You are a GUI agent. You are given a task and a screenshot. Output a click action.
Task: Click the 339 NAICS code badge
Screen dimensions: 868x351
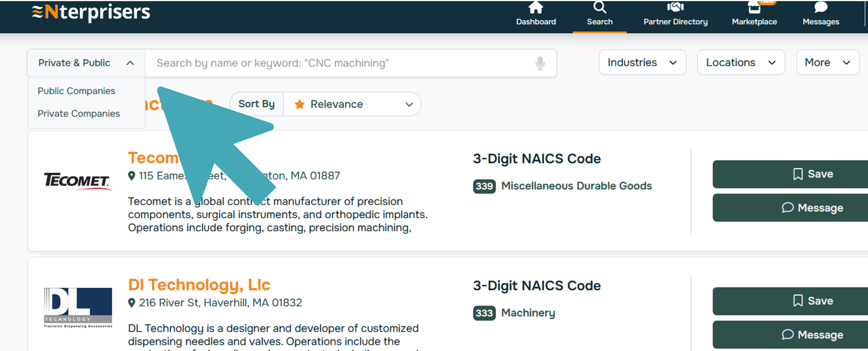click(x=484, y=186)
